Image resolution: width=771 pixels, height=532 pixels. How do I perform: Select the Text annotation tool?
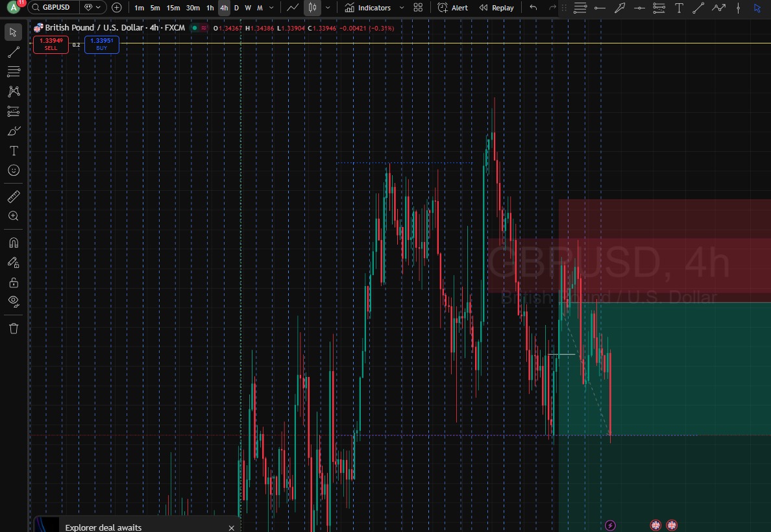[13, 151]
